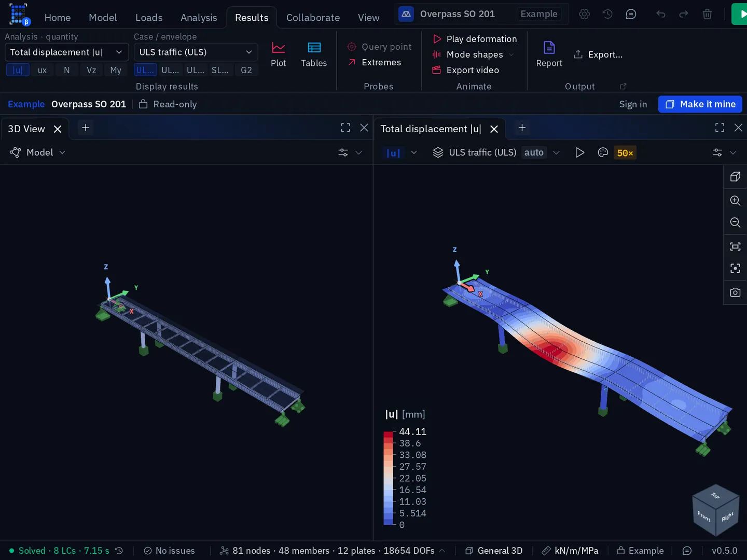Open version history clock icon

pyautogui.click(x=607, y=14)
